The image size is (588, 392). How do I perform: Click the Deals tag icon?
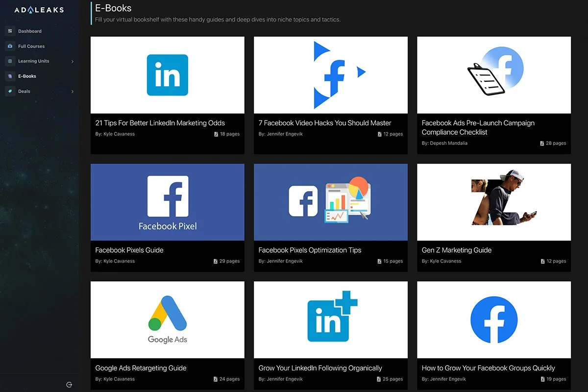click(x=10, y=91)
